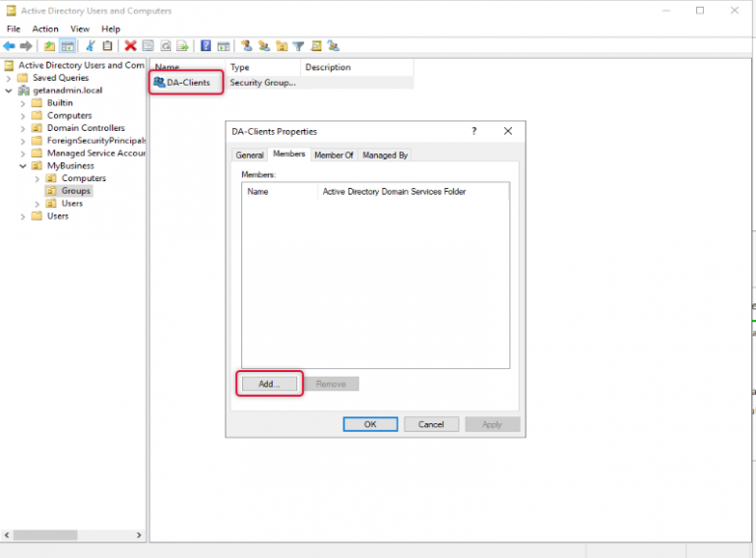This screenshot has height=558, width=756.
Task: Expand the ForeignSecurityPrincipals node
Action: (x=23, y=141)
